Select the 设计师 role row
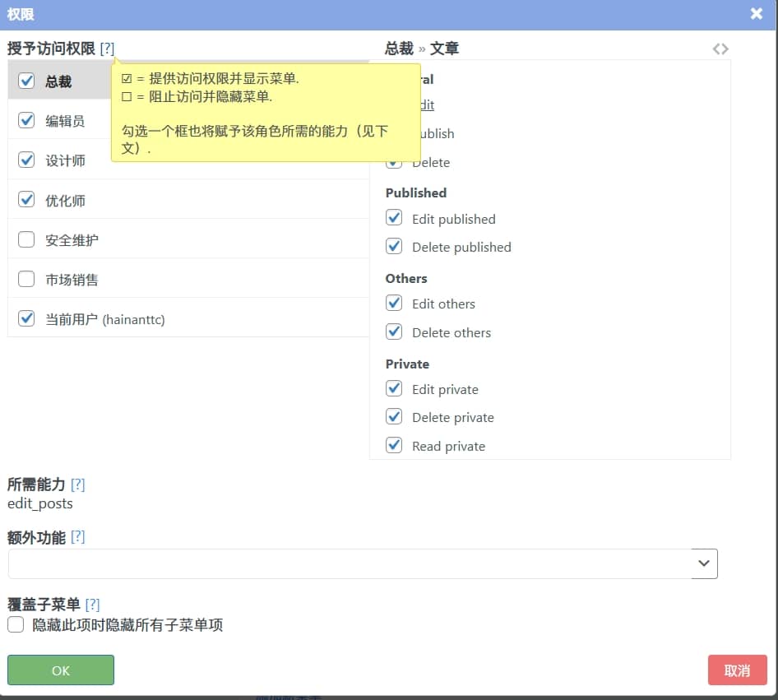 click(x=65, y=160)
